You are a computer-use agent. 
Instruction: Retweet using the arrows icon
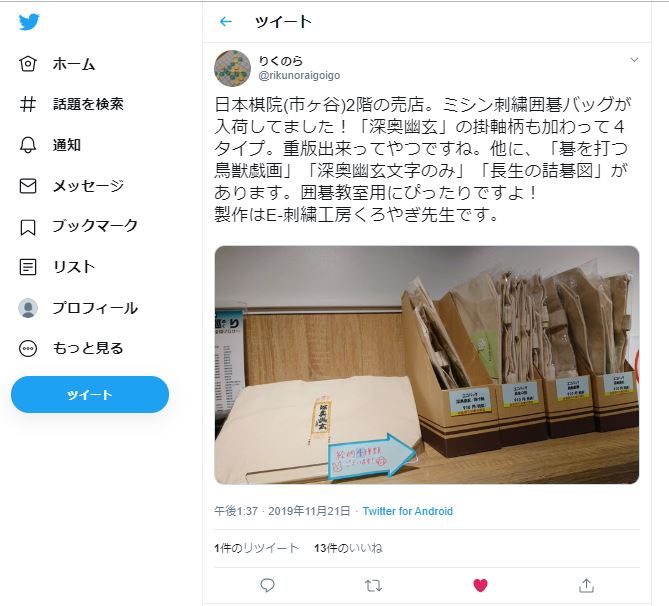coord(373,586)
